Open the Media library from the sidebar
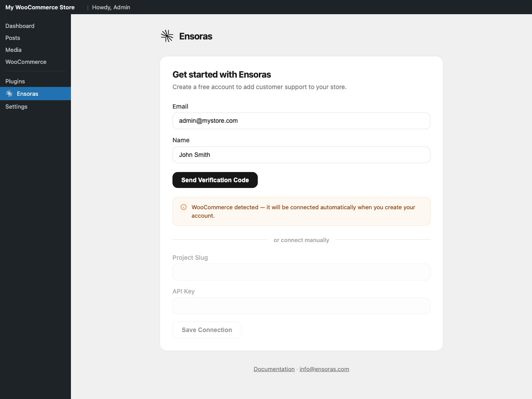 (13, 50)
